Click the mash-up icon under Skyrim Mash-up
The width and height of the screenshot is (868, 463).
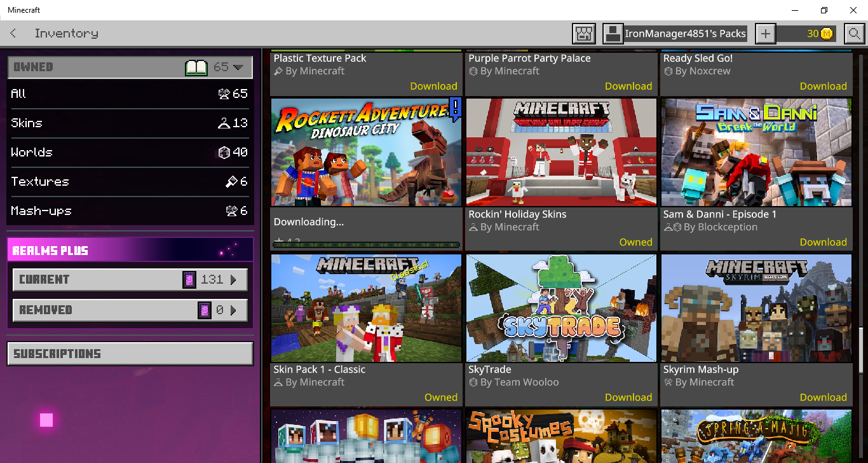coord(668,382)
